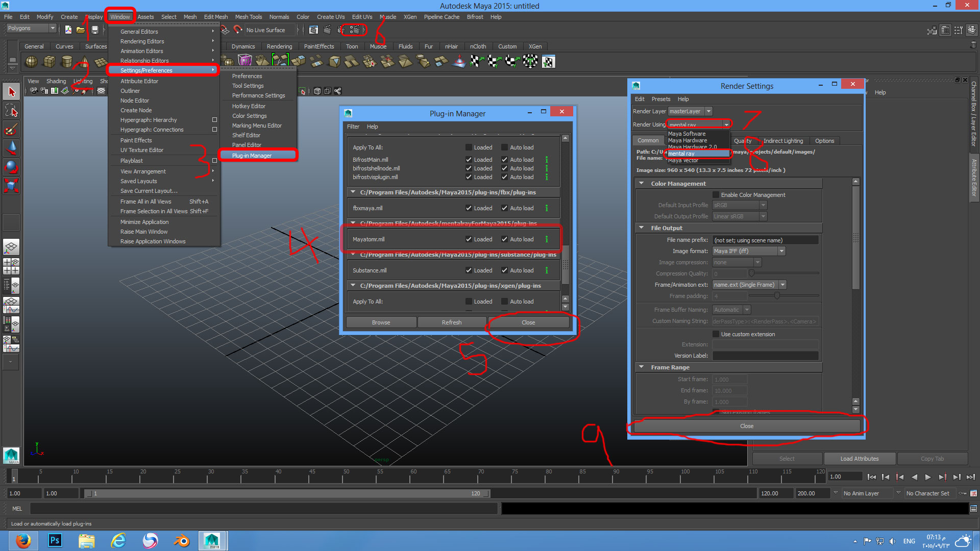Choose the Paint Selection tool

11,130
